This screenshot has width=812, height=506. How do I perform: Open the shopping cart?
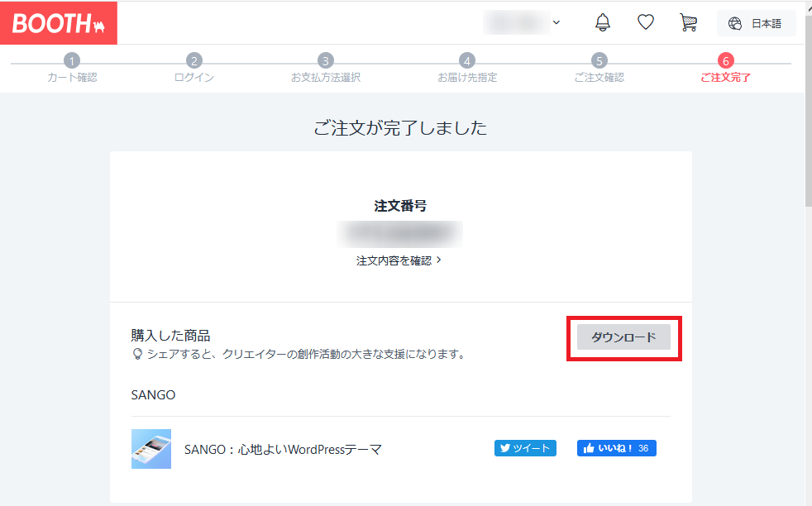(688, 23)
